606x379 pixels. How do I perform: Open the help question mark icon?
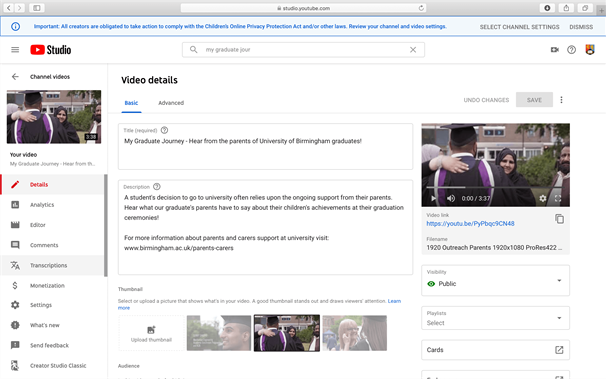click(571, 50)
